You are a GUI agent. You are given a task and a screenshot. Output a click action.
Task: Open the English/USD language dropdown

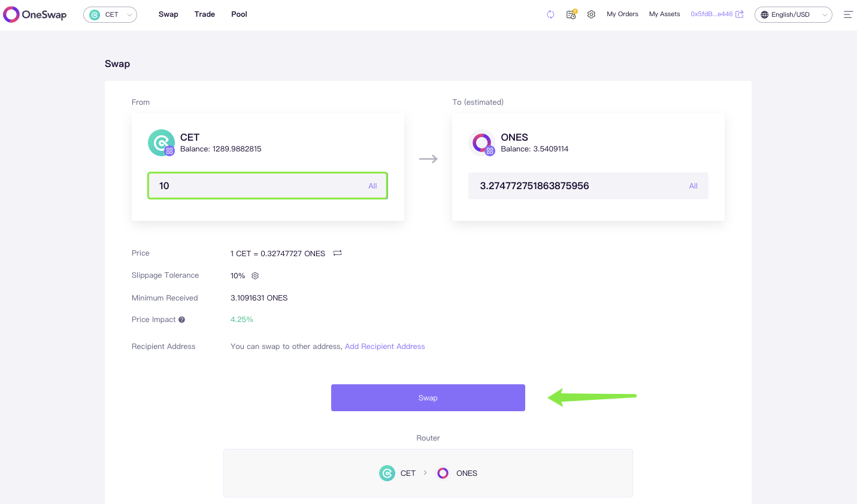click(x=793, y=14)
